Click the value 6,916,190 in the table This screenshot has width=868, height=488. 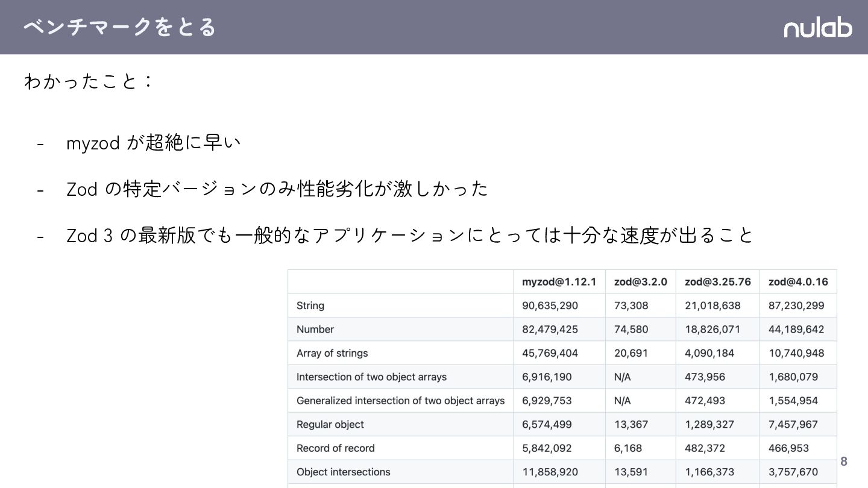click(x=547, y=377)
